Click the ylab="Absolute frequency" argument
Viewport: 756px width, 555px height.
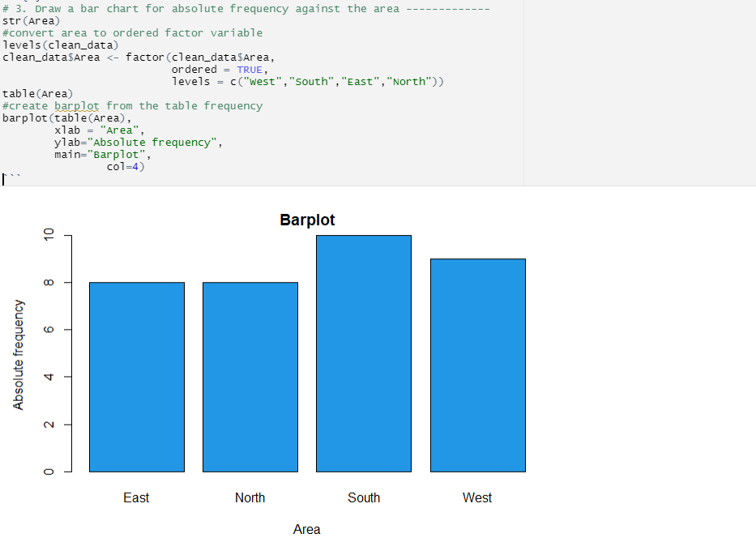[x=138, y=143]
